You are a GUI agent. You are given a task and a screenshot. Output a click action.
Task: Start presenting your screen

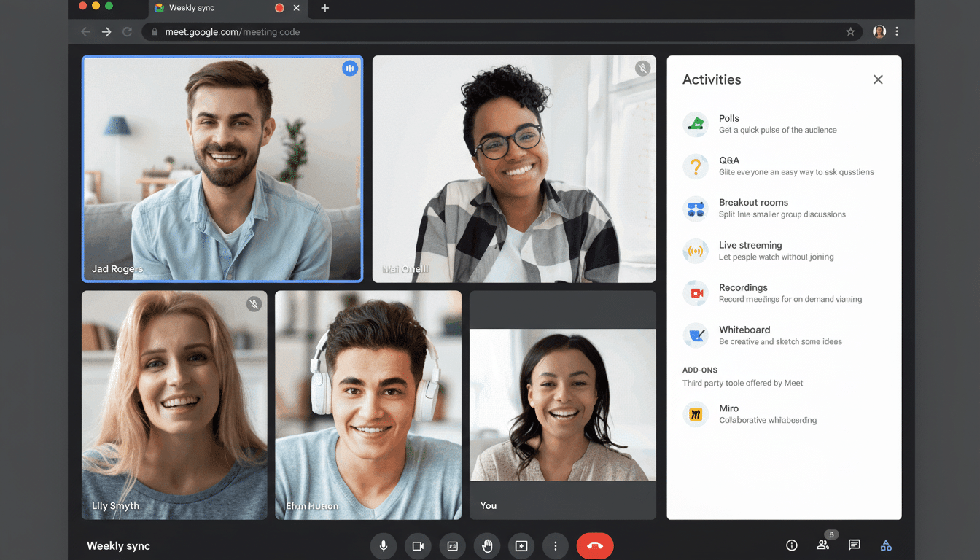pyautogui.click(x=521, y=545)
